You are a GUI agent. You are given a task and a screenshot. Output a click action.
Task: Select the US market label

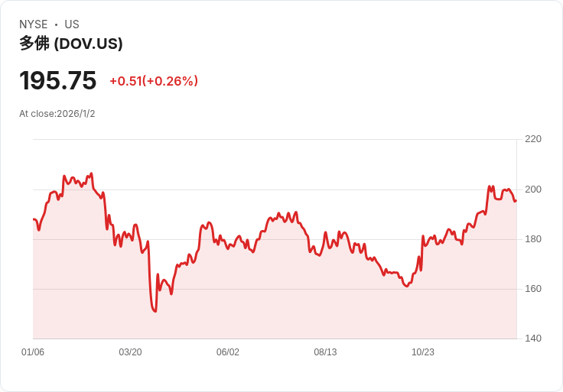click(x=72, y=24)
